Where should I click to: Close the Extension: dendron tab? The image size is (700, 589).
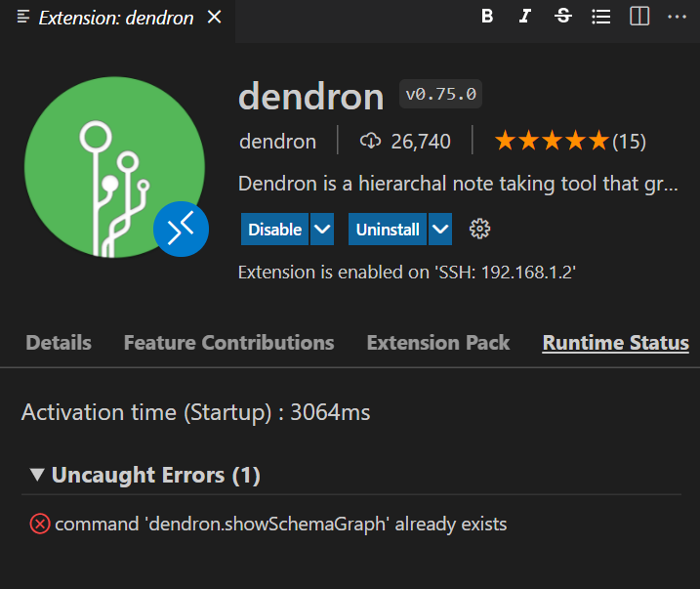point(214,18)
